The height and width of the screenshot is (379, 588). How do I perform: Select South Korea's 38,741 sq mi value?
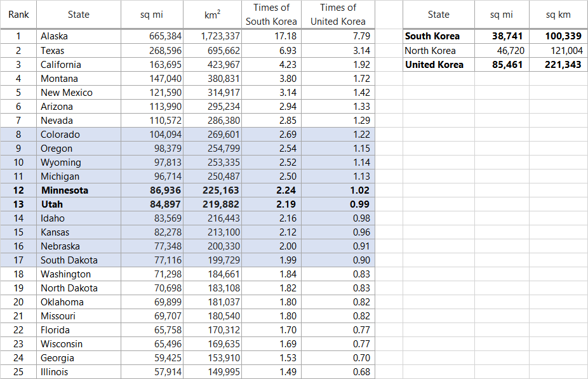click(502, 36)
